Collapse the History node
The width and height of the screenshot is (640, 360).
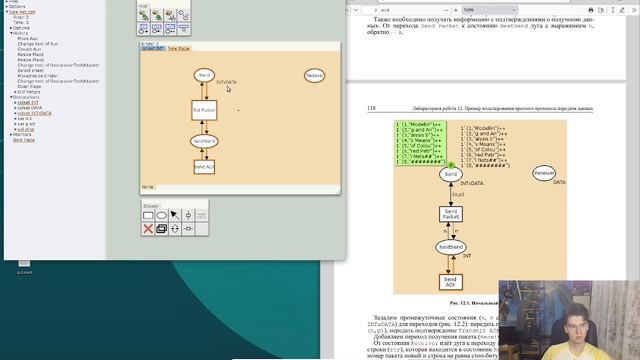(x=11, y=33)
